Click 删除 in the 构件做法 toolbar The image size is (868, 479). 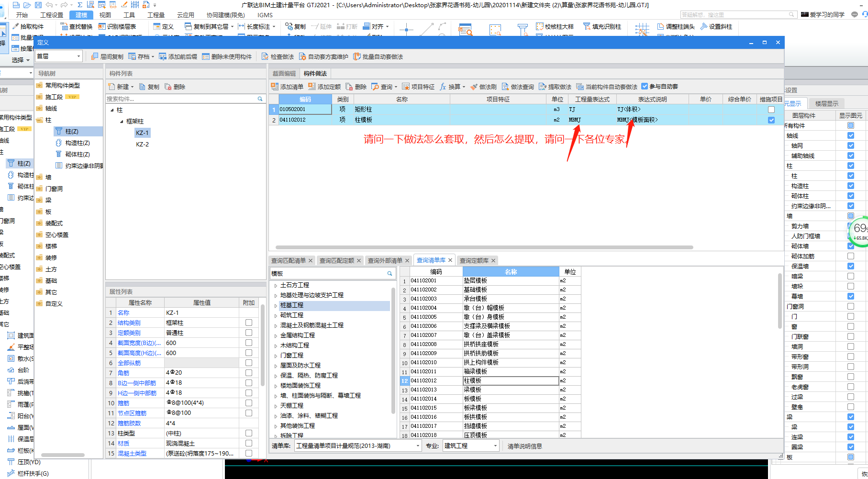click(356, 87)
